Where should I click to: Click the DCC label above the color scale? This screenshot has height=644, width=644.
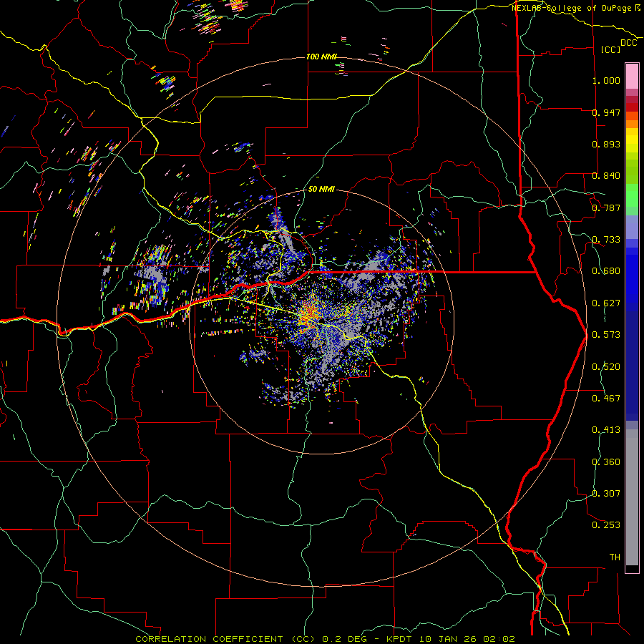coord(628,43)
